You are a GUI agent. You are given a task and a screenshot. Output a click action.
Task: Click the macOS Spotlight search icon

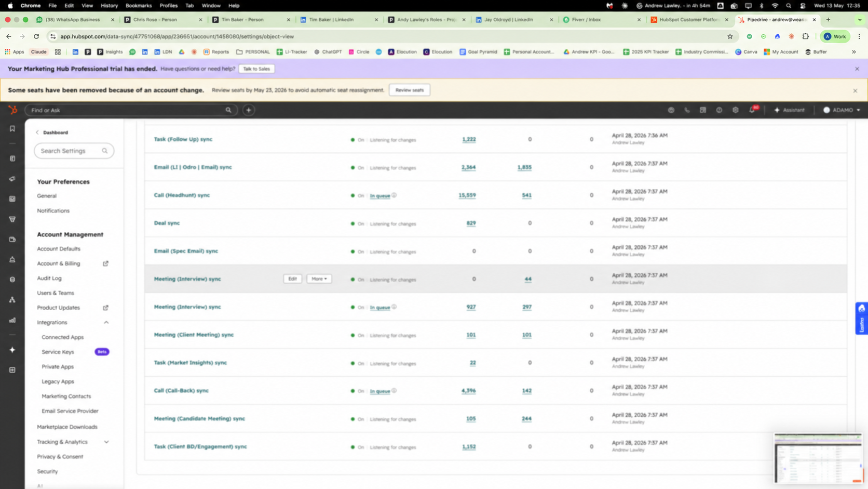pos(789,6)
